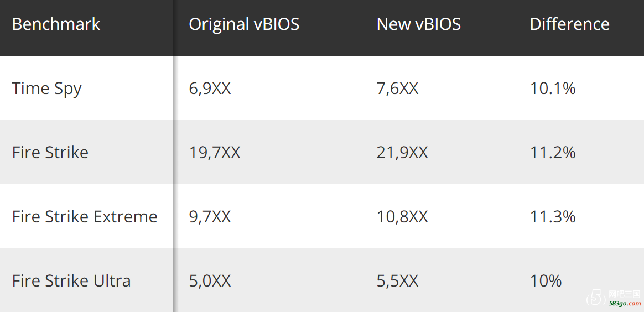Click the Benchmark column header
This screenshot has height=312, width=644.
(56, 24)
